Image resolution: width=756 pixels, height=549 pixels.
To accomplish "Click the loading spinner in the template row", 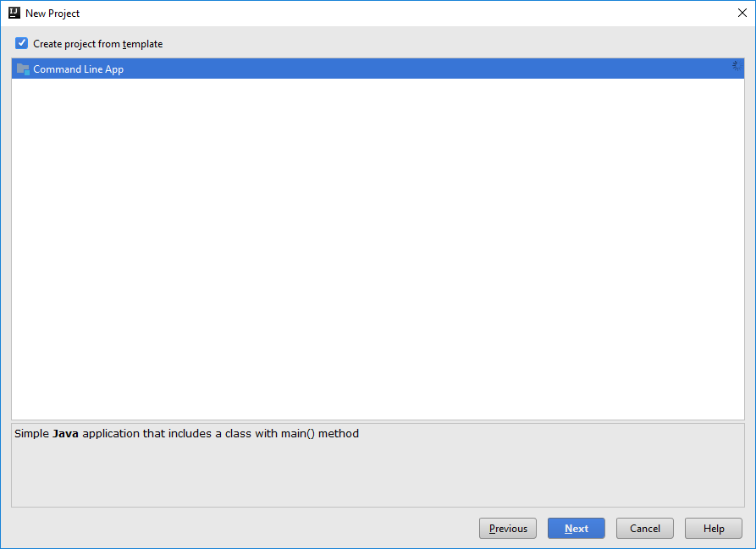I will pyautogui.click(x=736, y=66).
